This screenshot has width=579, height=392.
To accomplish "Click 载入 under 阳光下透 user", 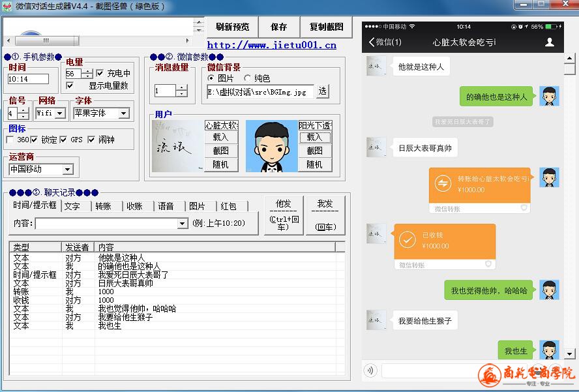I will pyautogui.click(x=315, y=138).
